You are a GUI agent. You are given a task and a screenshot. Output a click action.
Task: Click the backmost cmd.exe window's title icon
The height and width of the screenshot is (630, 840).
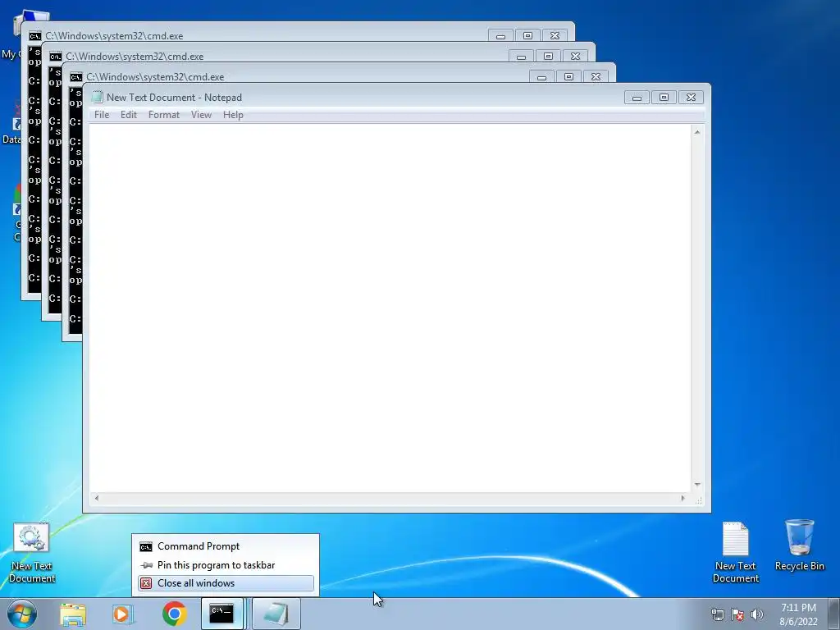click(x=35, y=36)
